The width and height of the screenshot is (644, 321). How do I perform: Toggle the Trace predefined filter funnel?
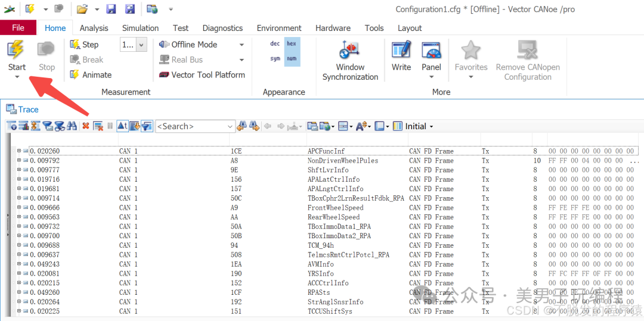coord(147,126)
